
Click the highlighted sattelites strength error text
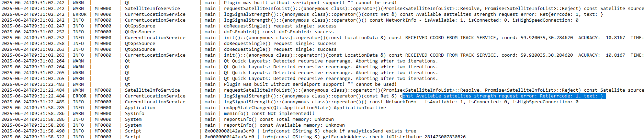pyautogui.click(x=504, y=96)
